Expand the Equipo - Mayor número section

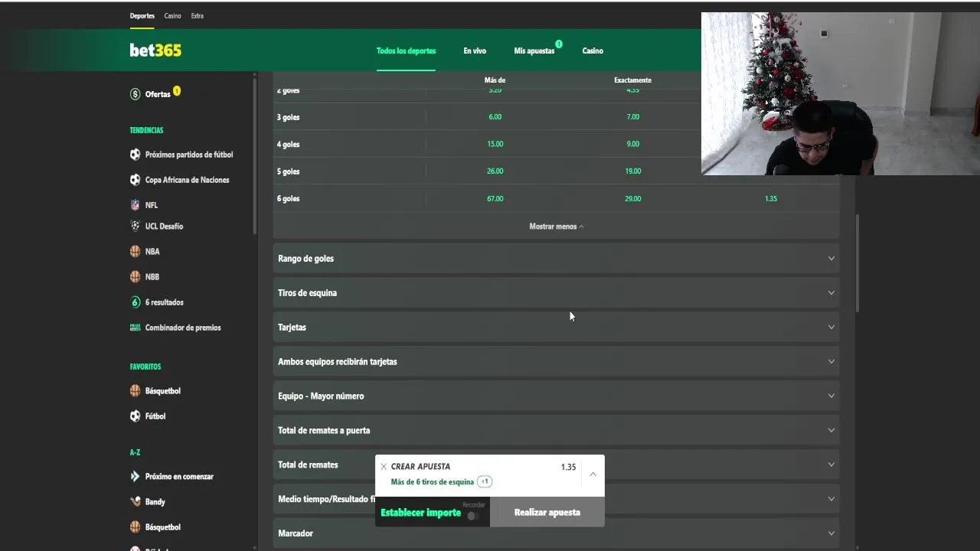point(557,396)
